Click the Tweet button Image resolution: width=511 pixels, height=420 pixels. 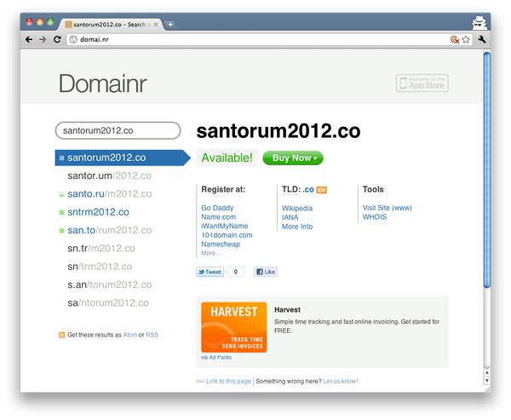click(x=210, y=272)
